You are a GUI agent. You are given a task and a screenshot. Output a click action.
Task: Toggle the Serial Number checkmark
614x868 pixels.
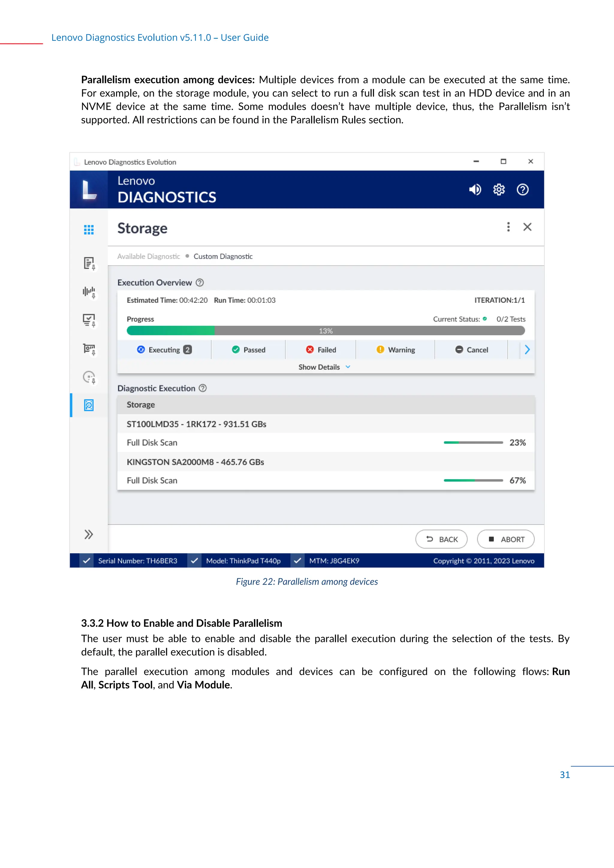pos(87,561)
